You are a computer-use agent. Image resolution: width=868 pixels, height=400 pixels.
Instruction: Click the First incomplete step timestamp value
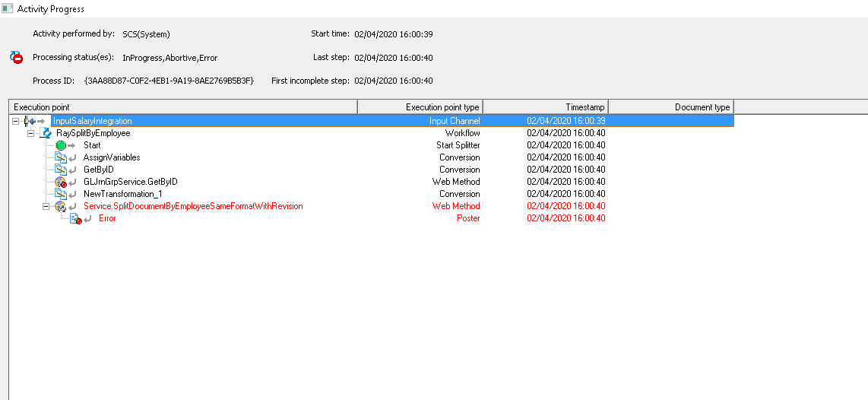[x=394, y=81]
